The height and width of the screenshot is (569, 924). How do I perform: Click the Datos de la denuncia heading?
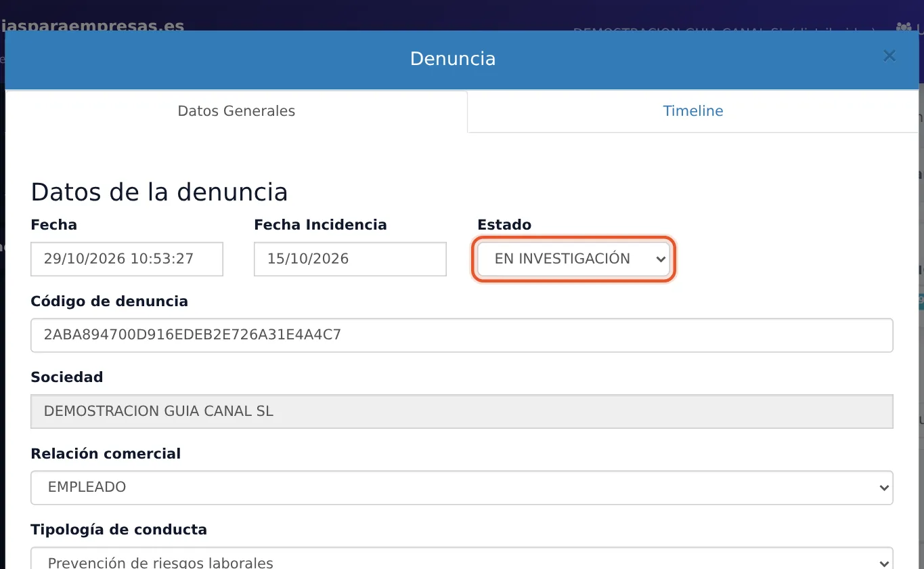pyautogui.click(x=160, y=192)
